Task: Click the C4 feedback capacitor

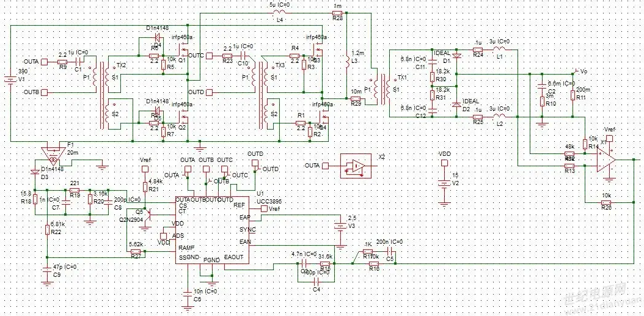Action: coord(315,281)
